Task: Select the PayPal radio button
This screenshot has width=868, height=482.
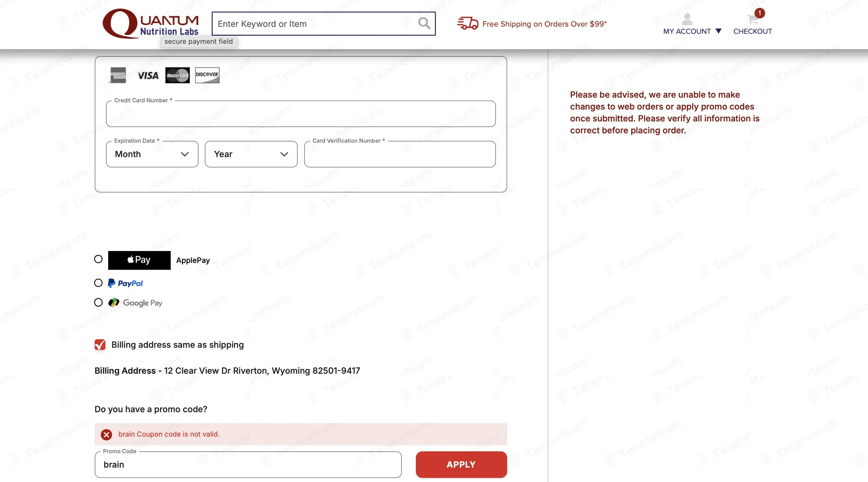Action: tap(98, 283)
